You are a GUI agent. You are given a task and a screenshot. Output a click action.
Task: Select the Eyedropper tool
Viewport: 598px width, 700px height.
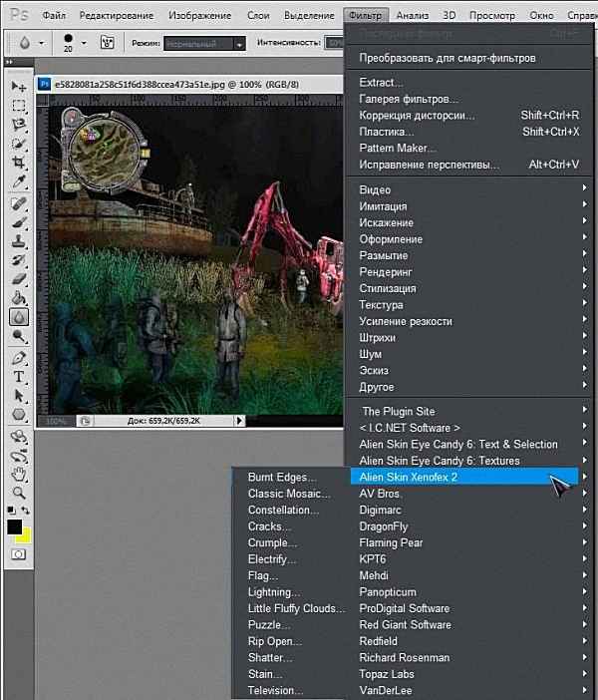(18, 181)
